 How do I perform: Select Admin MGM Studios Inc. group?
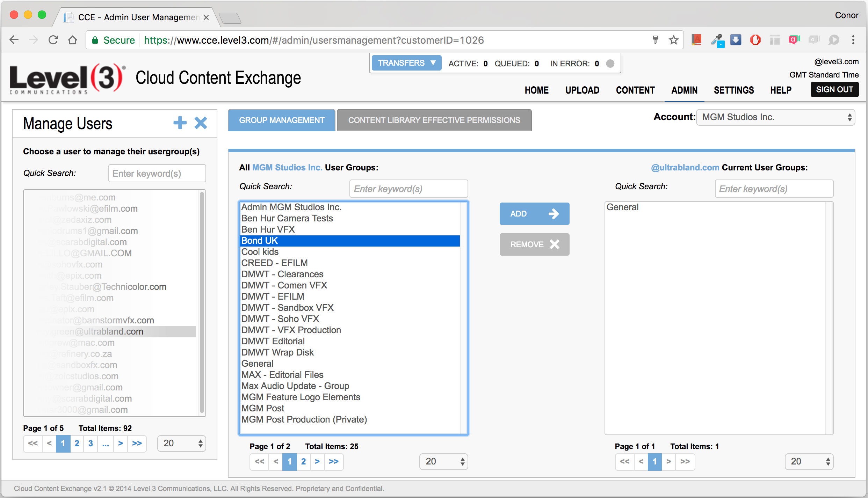pyautogui.click(x=350, y=207)
